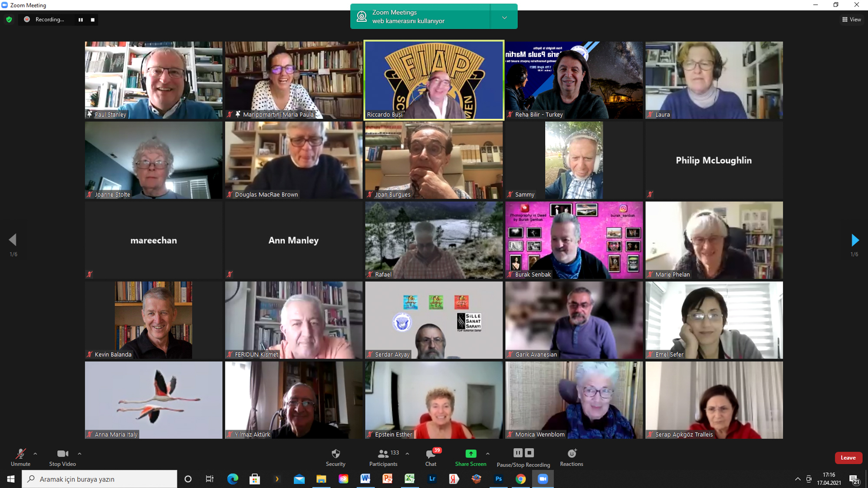Open the Chat panel

click(431, 454)
